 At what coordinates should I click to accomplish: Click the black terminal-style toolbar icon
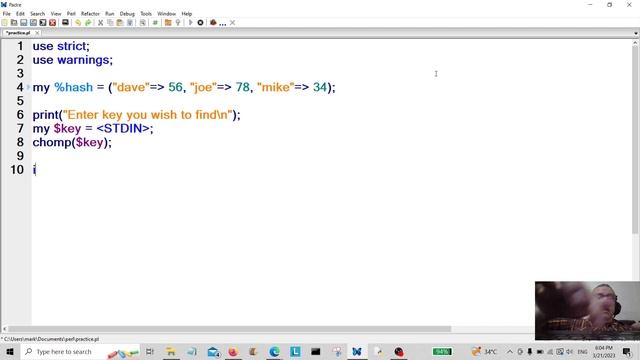(x=43, y=23)
